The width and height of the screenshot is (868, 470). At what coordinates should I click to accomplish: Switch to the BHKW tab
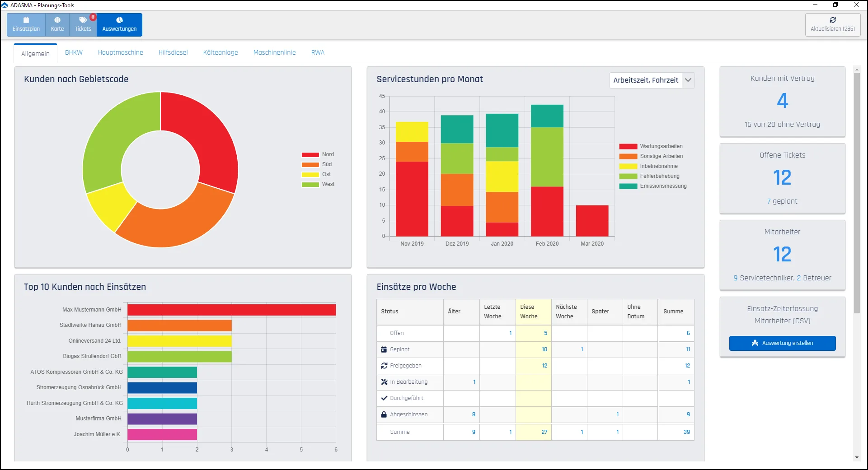(74, 52)
